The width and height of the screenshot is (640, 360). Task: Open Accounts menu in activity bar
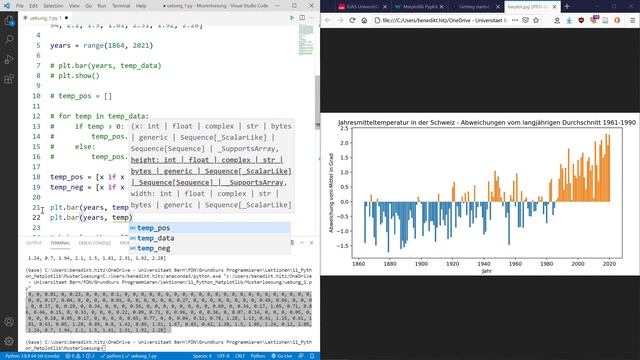tap(9, 322)
